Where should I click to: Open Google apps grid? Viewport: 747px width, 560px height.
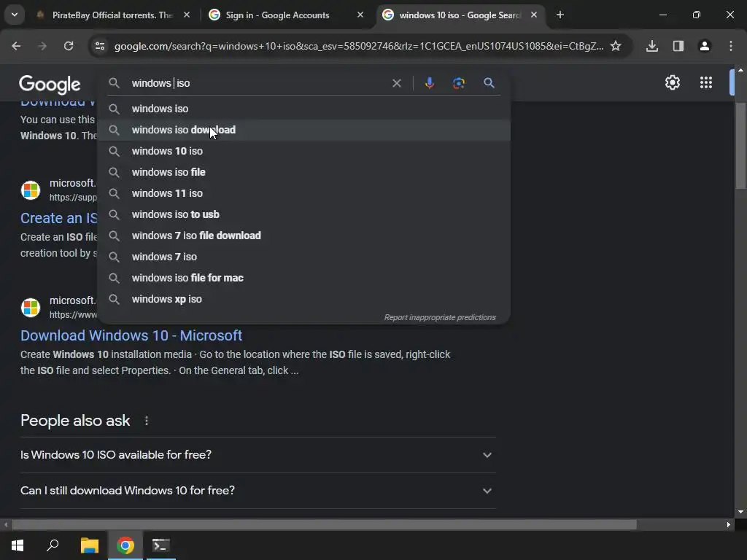706,83
